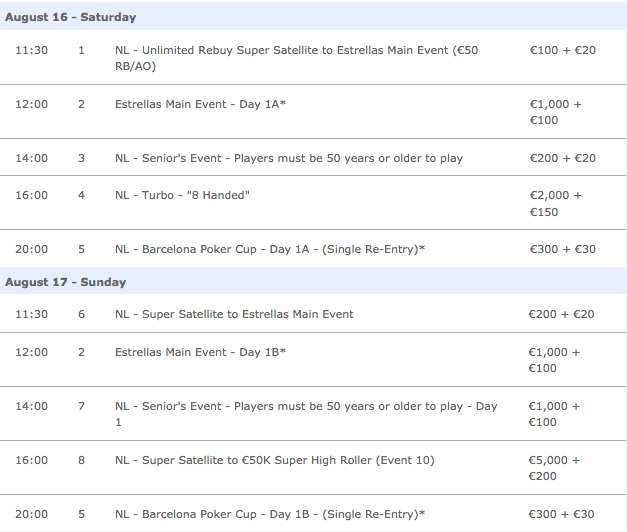Select Estrellas Main Event - Day 1A

pos(201,104)
